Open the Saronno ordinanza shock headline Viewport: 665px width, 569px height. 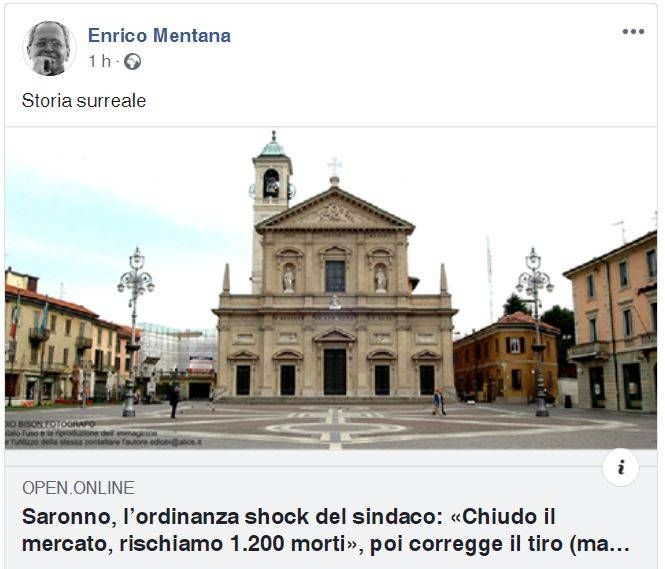tap(325, 530)
